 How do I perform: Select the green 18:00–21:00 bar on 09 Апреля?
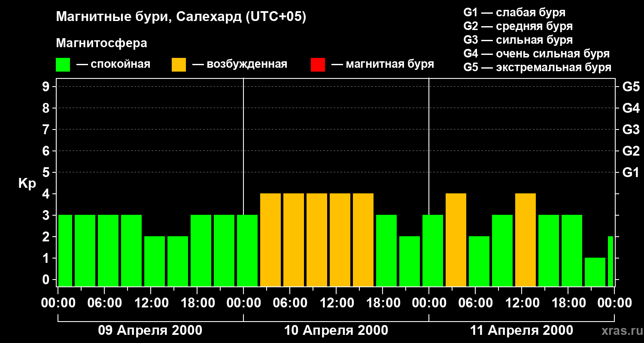tap(201, 250)
